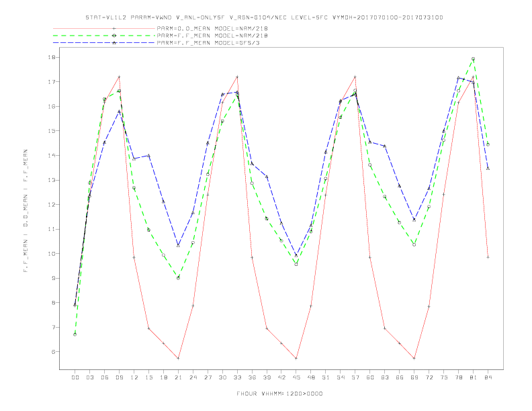
Task: Click the green circle data point at hour 84
Action: [488, 144]
